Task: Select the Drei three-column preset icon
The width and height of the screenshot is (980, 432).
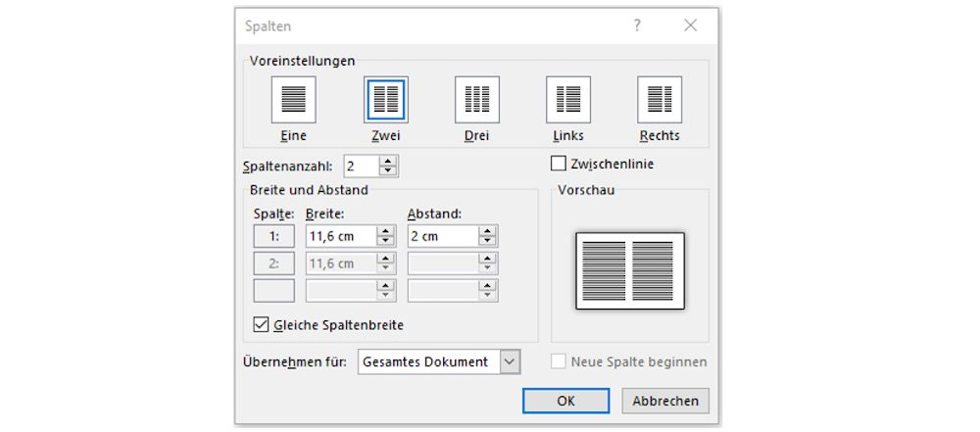Action: [477, 99]
